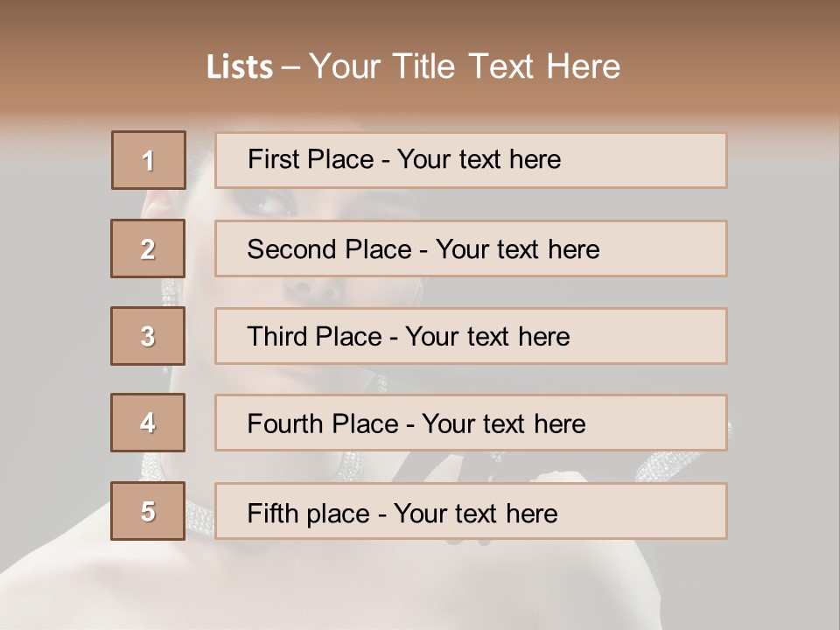Click the number 4 box

(148, 423)
